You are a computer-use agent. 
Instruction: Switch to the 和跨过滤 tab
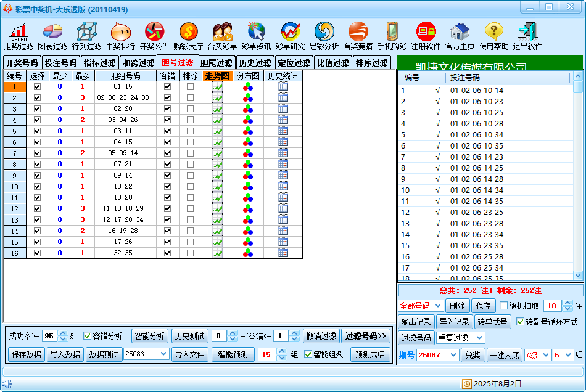click(x=138, y=63)
